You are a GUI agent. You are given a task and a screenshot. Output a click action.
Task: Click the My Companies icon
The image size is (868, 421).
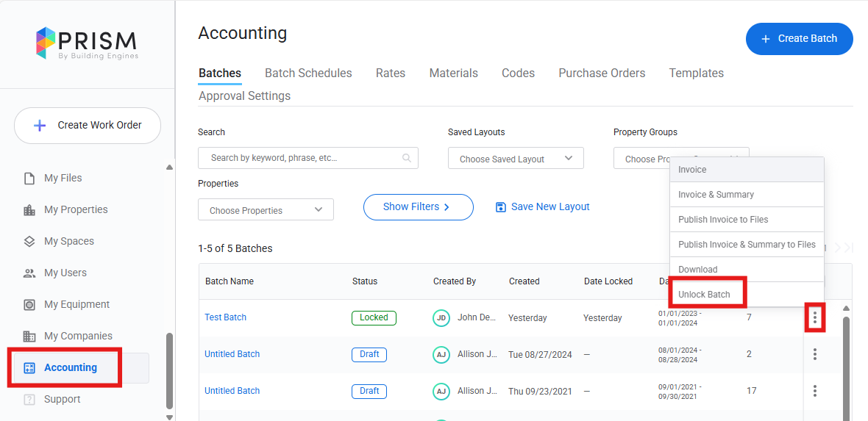point(29,337)
